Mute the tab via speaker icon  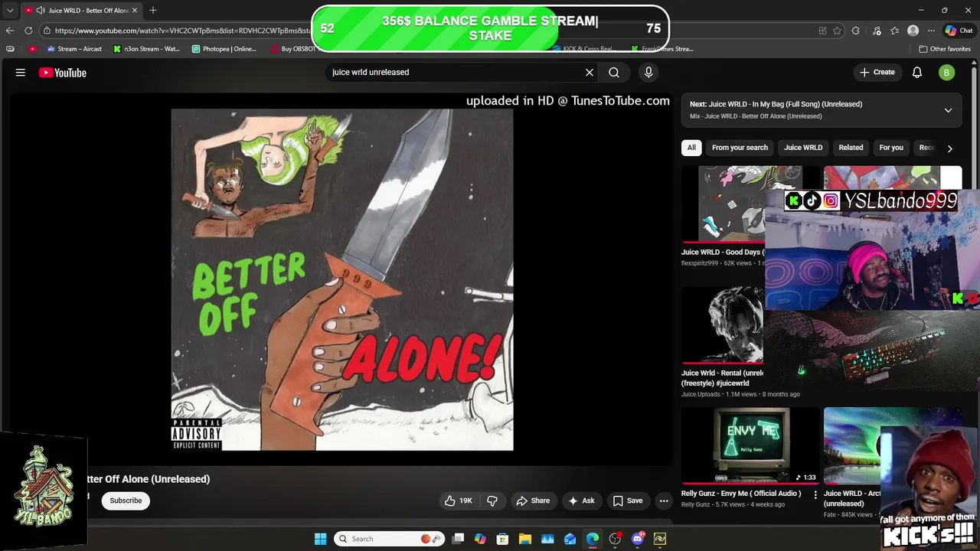click(40, 10)
